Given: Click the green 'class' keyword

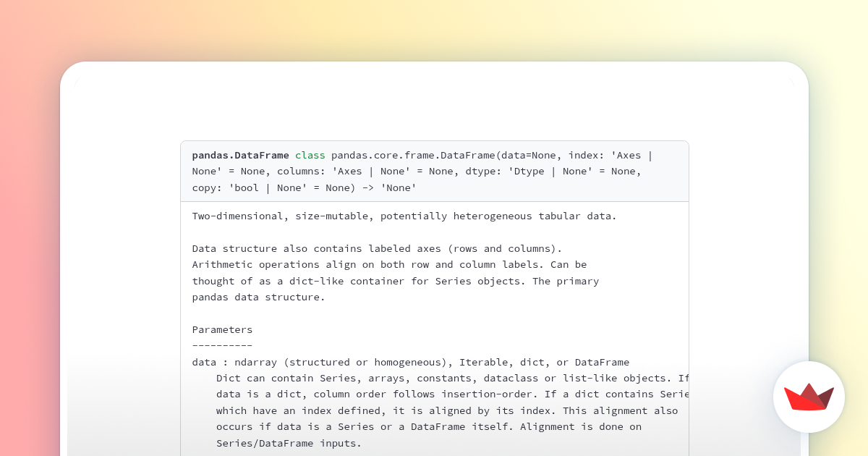Looking at the screenshot, I should (x=310, y=155).
